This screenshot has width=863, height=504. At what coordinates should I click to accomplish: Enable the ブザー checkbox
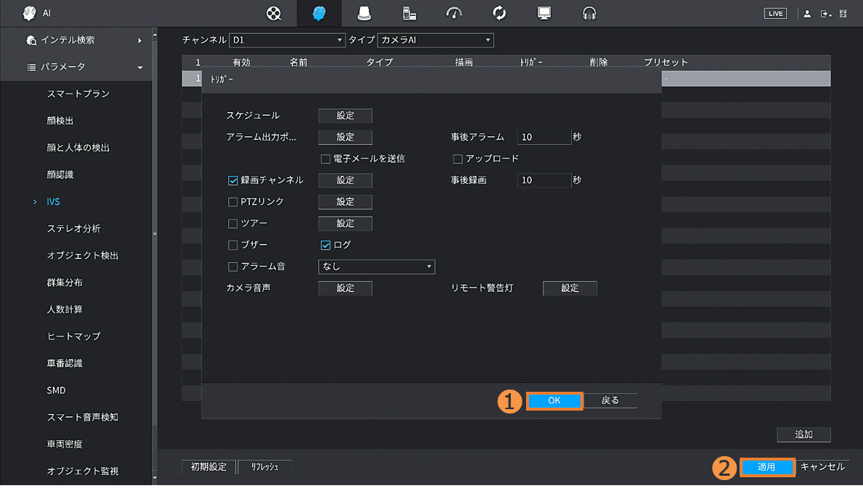(233, 245)
